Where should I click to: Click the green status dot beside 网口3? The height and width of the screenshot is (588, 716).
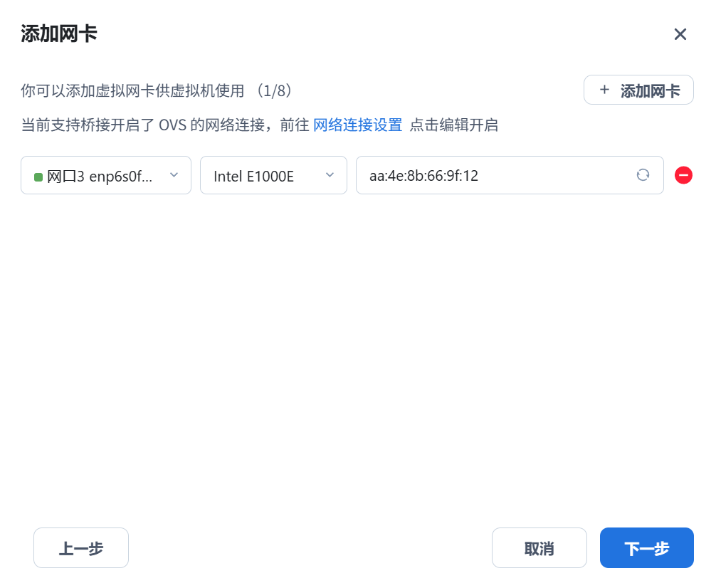click(x=37, y=175)
